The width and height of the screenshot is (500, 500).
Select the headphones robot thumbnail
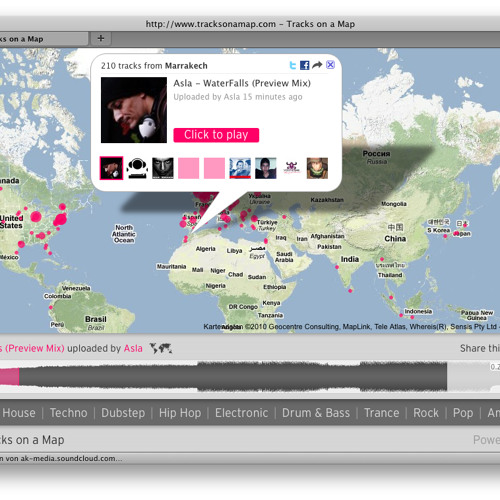click(x=137, y=168)
